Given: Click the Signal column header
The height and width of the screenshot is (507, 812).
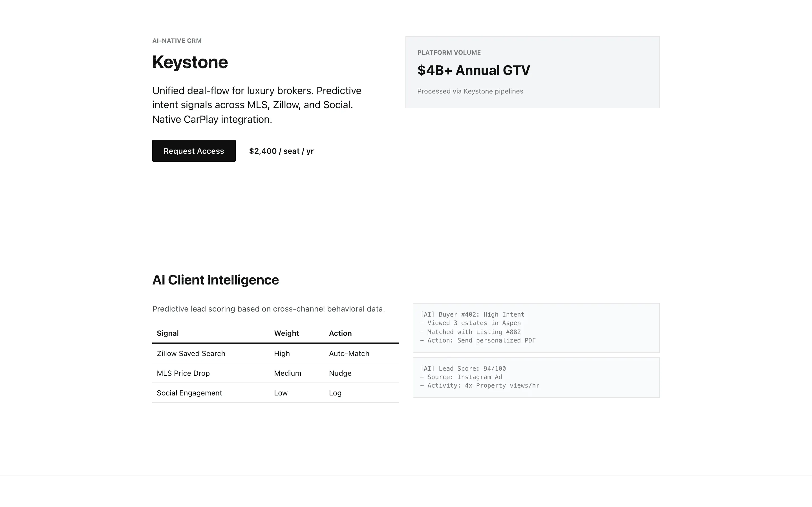Looking at the screenshot, I should pos(167,333).
